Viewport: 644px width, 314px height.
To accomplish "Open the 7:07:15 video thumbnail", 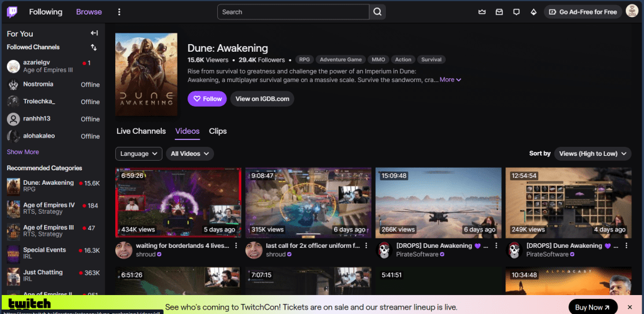I will 308,281.
